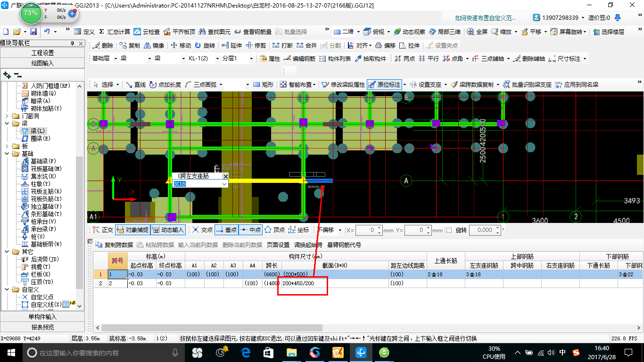Toggle 动态输入 dynamic input
The width and height of the screenshot is (644, 362).
tap(168, 230)
